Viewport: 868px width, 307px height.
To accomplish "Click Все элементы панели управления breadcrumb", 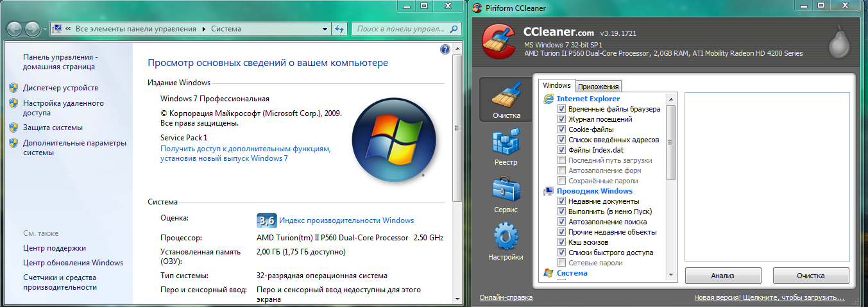I will click(x=137, y=29).
